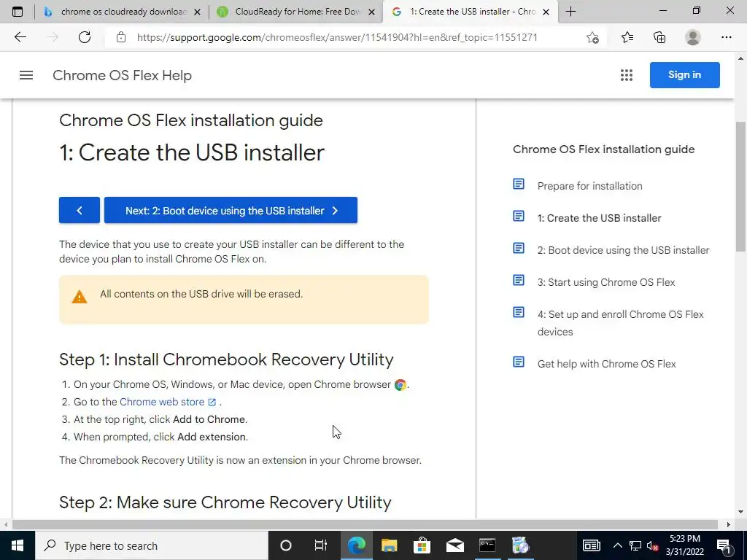747x560 pixels.
Task: Open the news and interests tray icon
Action: click(x=591, y=545)
